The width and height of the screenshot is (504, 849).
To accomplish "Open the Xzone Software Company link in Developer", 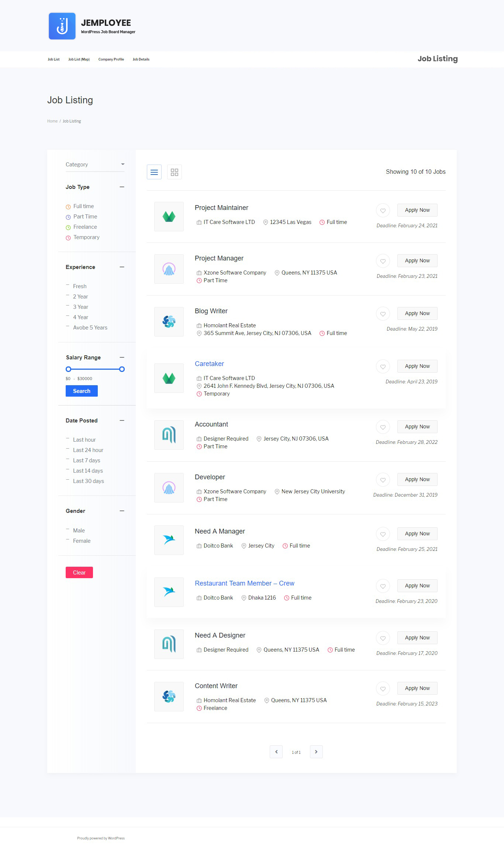I will point(235,491).
